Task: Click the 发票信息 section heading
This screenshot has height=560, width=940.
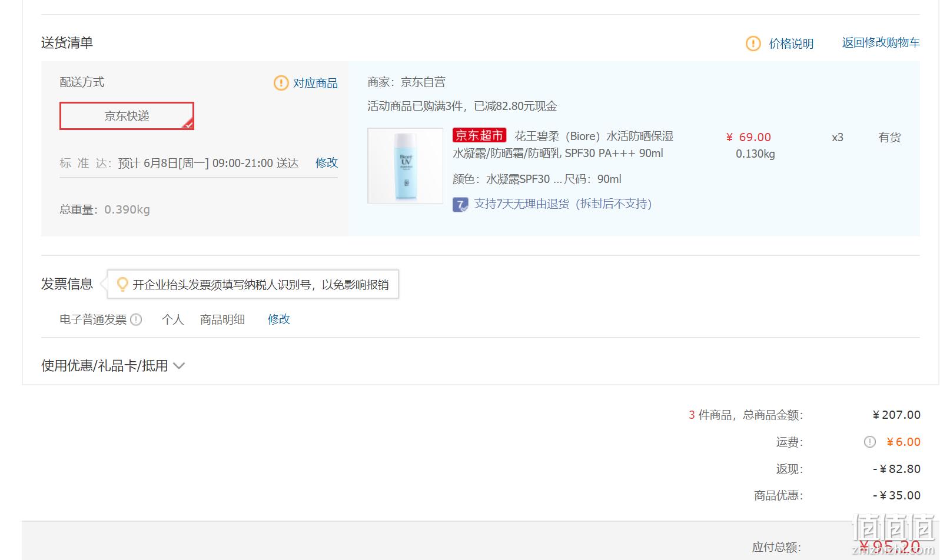Action: [x=67, y=284]
